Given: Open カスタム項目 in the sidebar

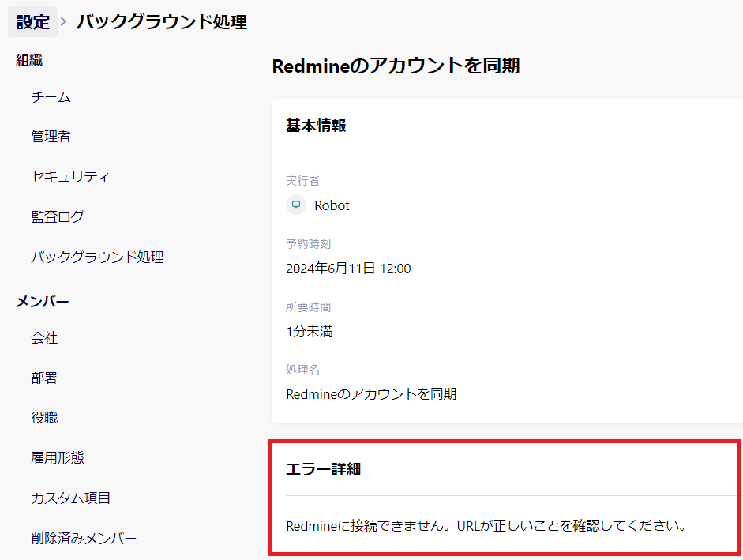Looking at the screenshot, I should [x=71, y=498].
